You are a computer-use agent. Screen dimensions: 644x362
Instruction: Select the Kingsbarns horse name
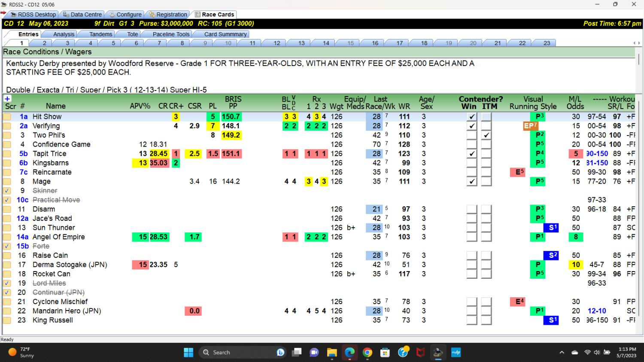click(51, 163)
